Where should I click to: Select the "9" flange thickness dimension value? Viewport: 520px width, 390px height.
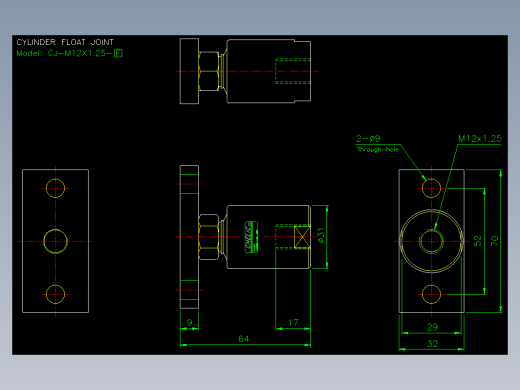[189, 323]
